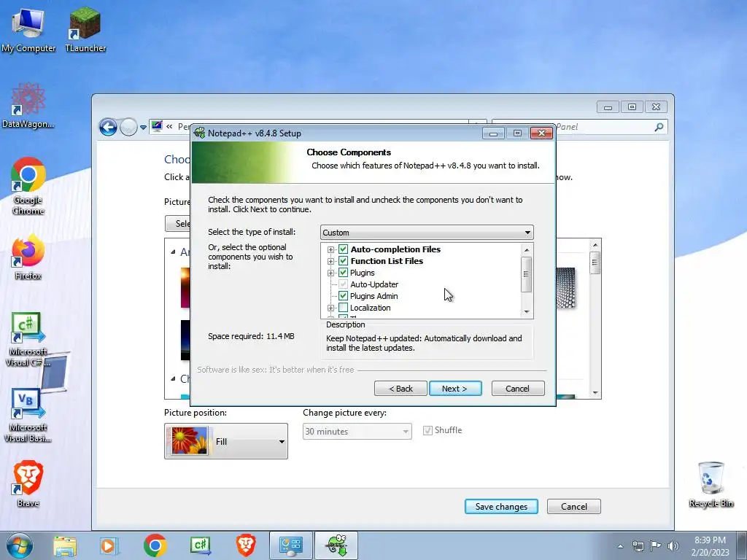This screenshot has width=747, height=560.
Task: Launch Brave browser desktop shortcut
Action: point(28,484)
